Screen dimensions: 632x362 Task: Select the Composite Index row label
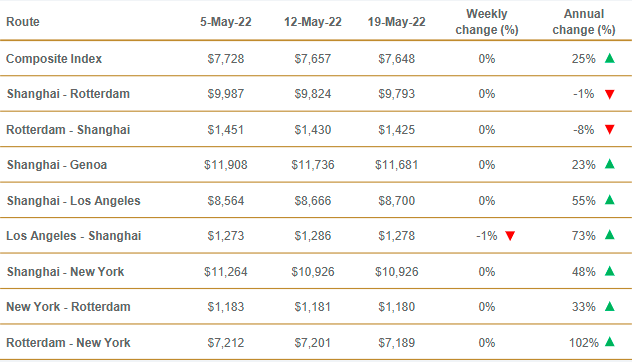point(54,59)
